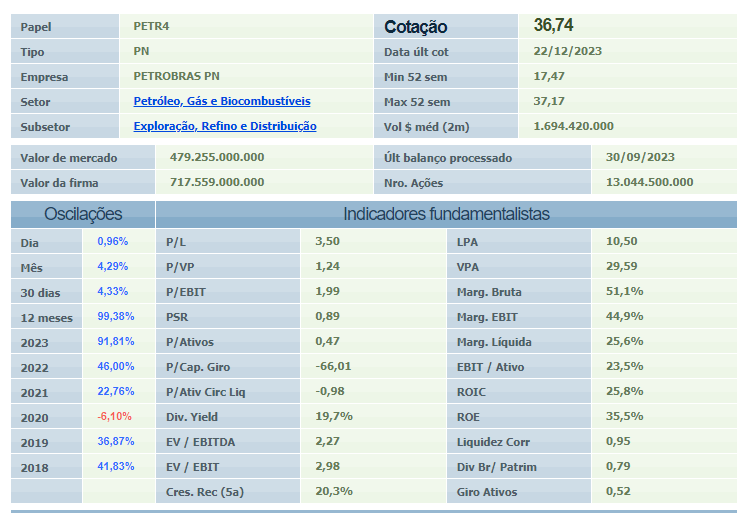Viewport: 745px width, 513px height.
Task: Click the Marg. Líquida value 25,6%
Action: click(x=624, y=342)
